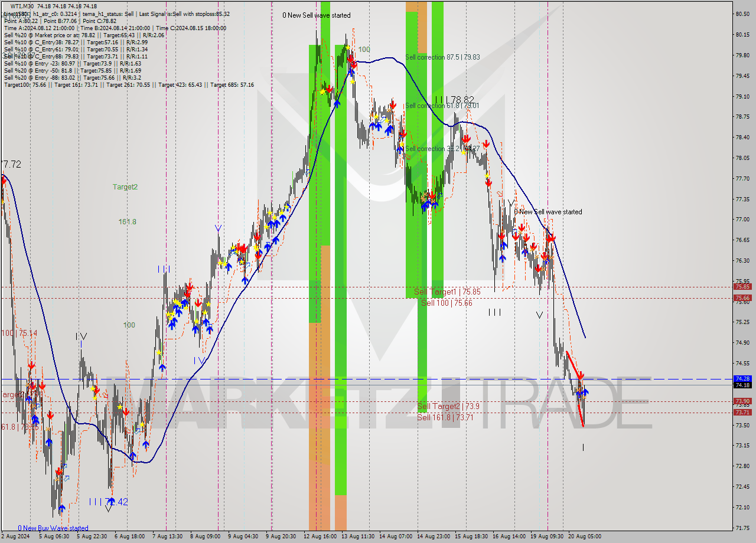Click the 'V' wave marker below Sell Target1

coord(539,315)
